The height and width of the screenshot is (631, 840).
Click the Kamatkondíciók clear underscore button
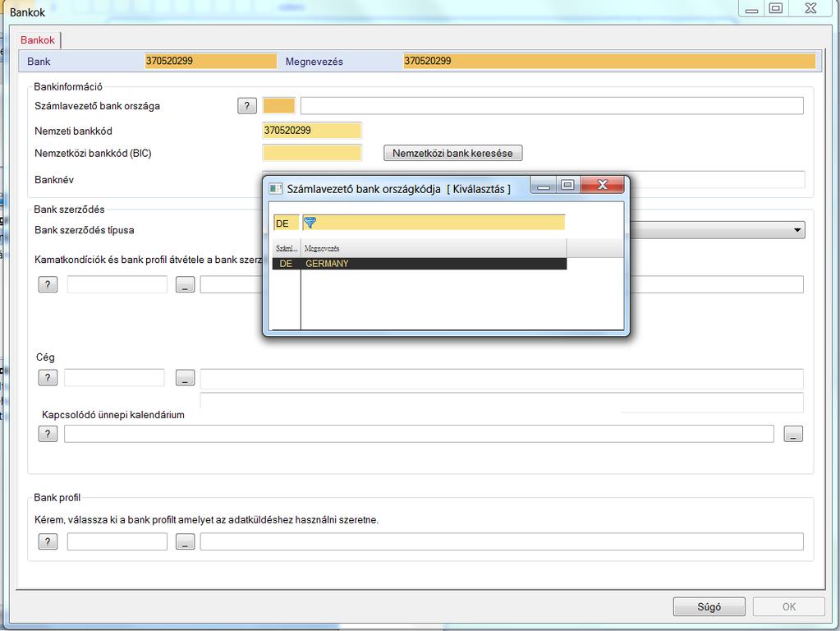click(x=186, y=284)
